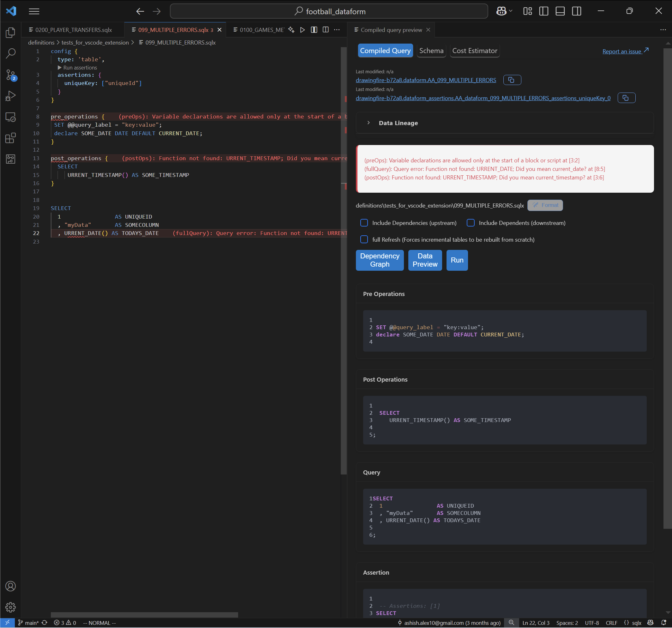Open the Extensions panel icon
The width and height of the screenshot is (672, 628).
[x=10, y=138]
